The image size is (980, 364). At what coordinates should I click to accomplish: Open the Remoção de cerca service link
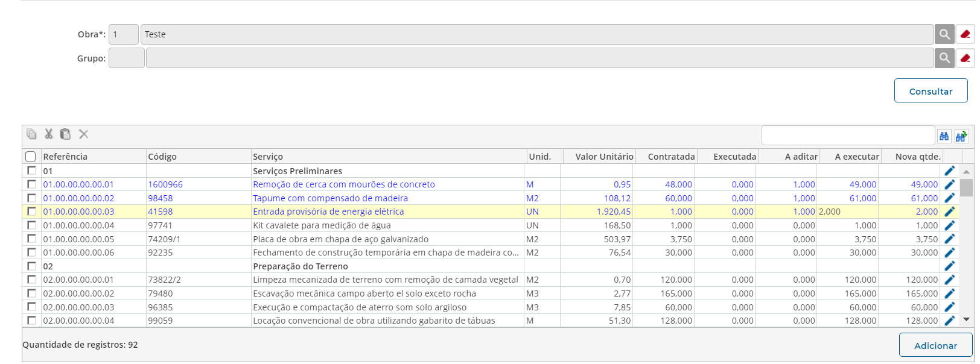click(x=343, y=184)
